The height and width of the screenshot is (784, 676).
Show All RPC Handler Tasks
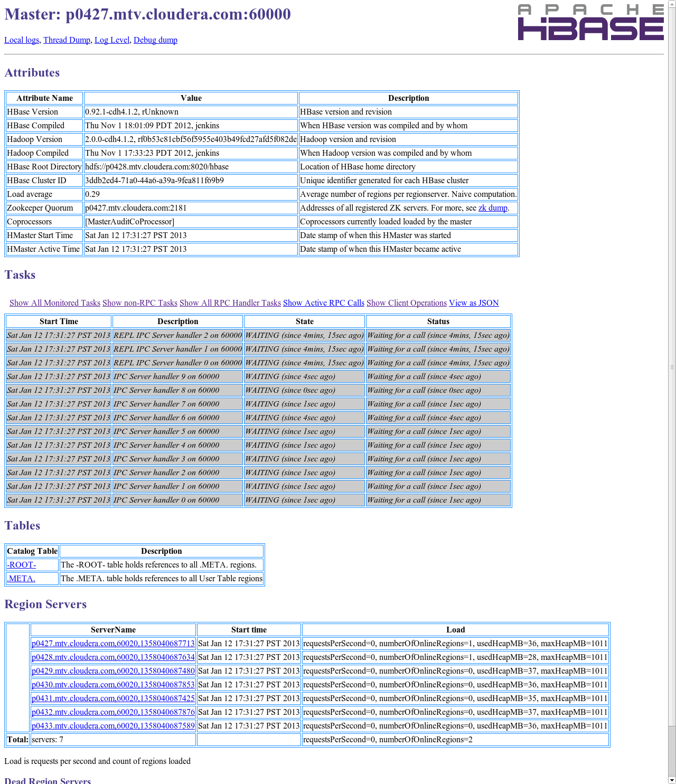[230, 303]
